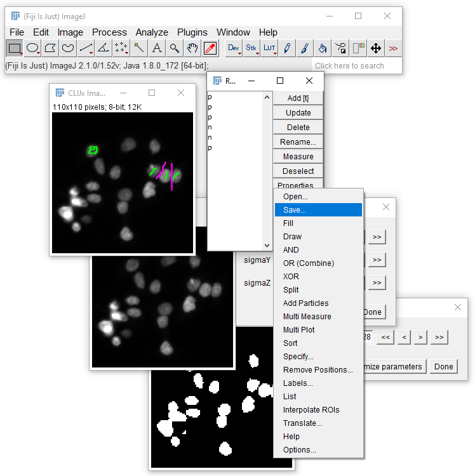Open the Help menu in menu bar
475x476 pixels.
[x=268, y=32]
